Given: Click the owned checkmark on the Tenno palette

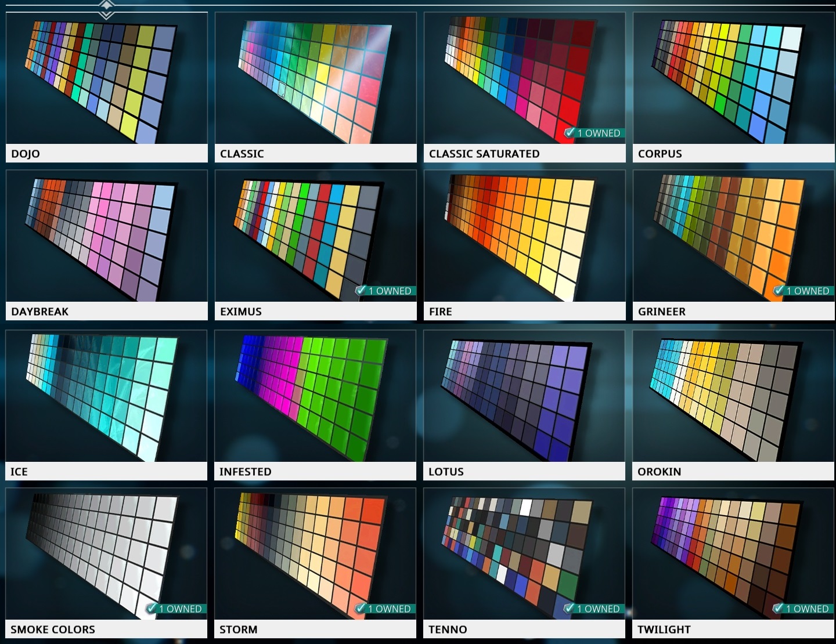Looking at the screenshot, I should 570,609.
